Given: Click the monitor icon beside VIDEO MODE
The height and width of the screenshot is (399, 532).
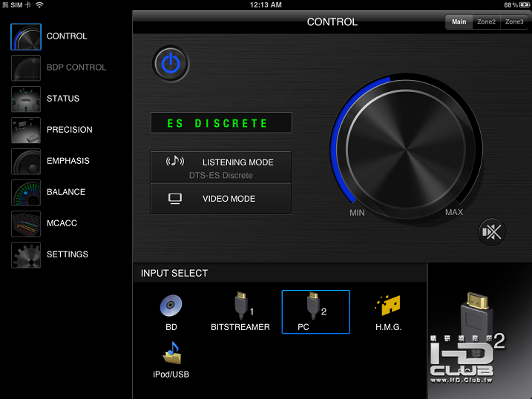Looking at the screenshot, I should [175, 199].
